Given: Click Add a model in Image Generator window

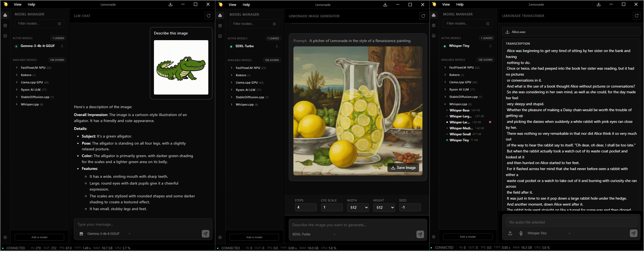Looking at the screenshot, I should click(254, 237).
